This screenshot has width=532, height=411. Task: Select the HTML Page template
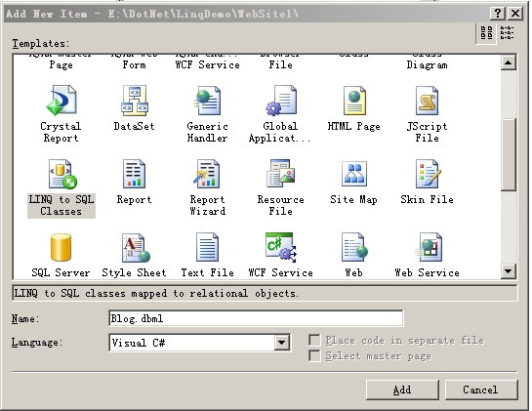click(x=354, y=101)
